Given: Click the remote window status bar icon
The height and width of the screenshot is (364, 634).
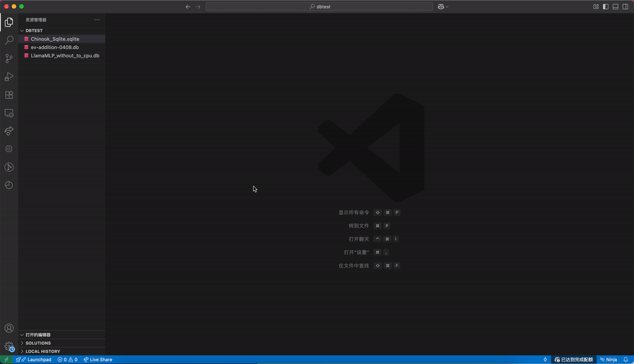Looking at the screenshot, I should (x=6, y=359).
